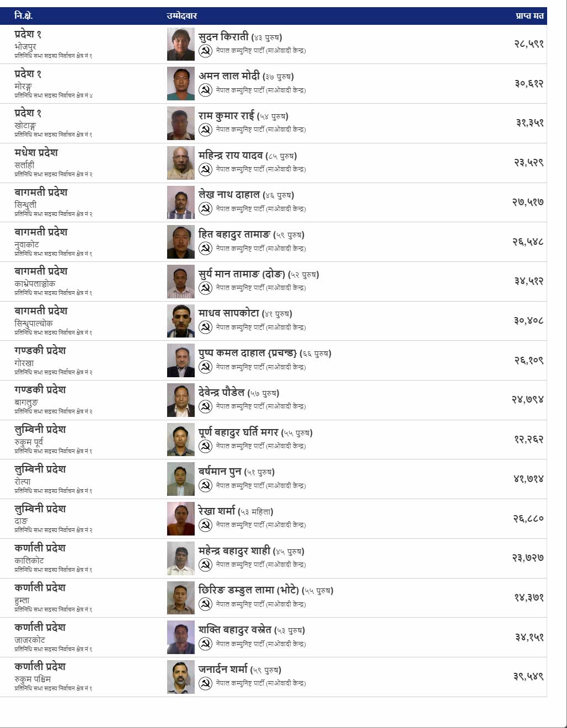Image resolution: width=567 pixels, height=728 pixels.
Task: Click party symbol under महिन्द्र राय यादव
Action: point(205,169)
